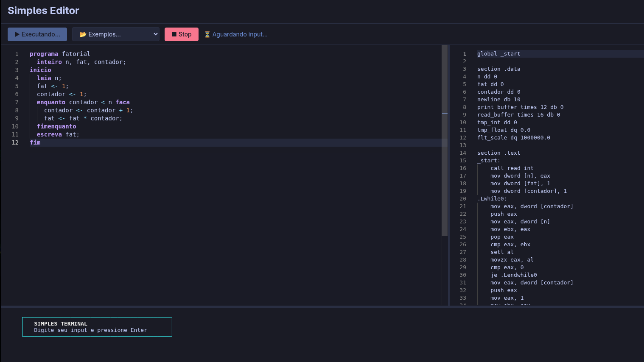Click the 'enquanto contador < n faca' line

[x=83, y=102]
